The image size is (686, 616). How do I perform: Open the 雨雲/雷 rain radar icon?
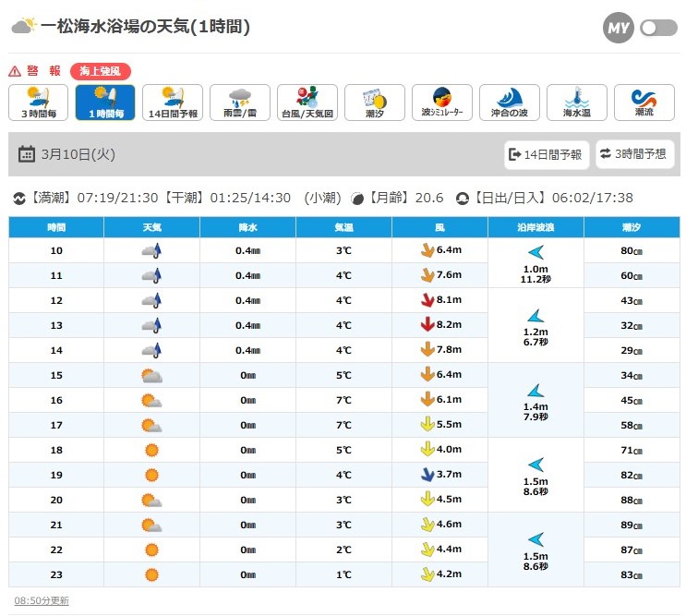coord(240,103)
